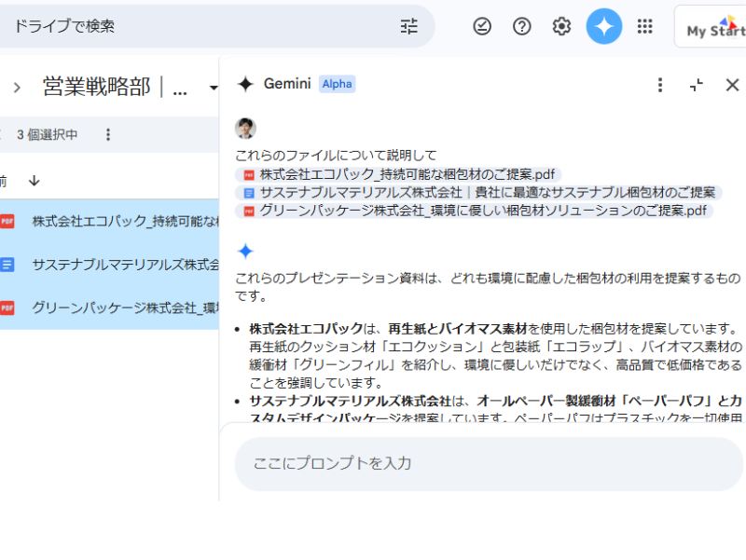Close the Gemini panel
This screenshot has width=746, height=560.
click(x=732, y=85)
